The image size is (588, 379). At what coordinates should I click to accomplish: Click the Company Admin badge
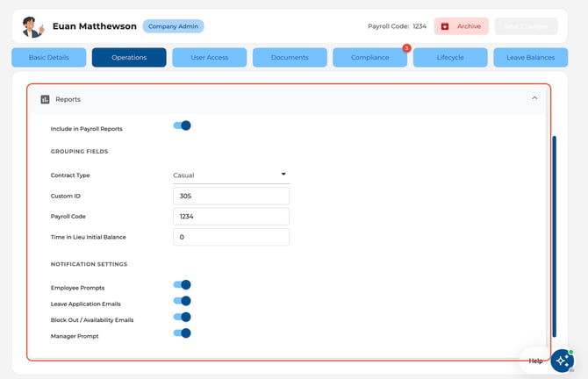[173, 26]
